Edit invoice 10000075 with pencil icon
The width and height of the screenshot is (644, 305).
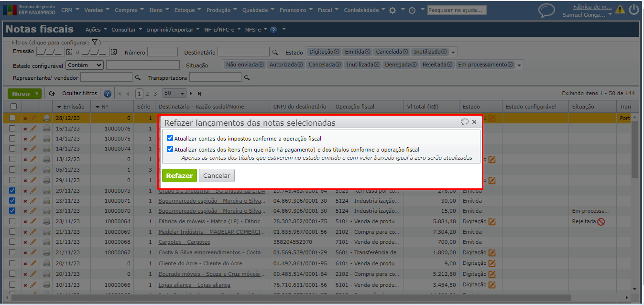[33, 139]
